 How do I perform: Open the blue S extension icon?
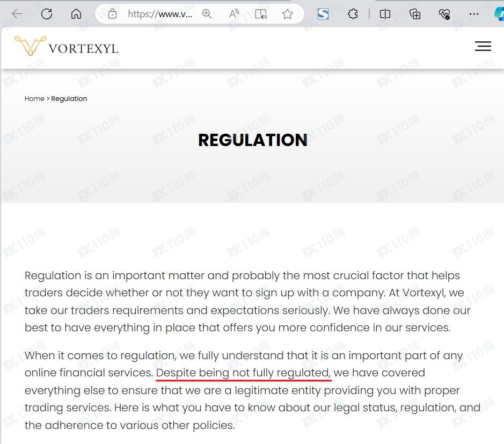click(x=323, y=14)
